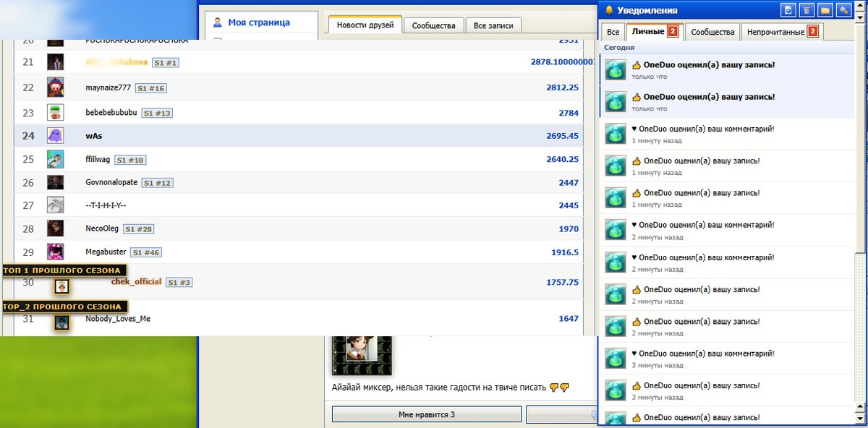Viewport: 868px width, 428px height.
Task: Click the score 2695.45 in the wAs row
Action: point(562,136)
